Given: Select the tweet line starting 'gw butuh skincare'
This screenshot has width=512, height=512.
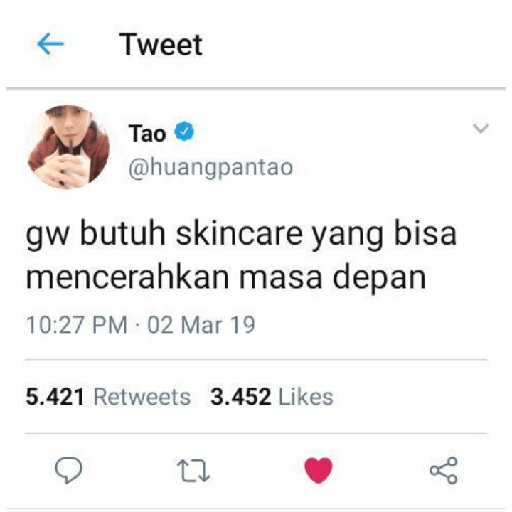Looking at the screenshot, I should pos(241,235).
